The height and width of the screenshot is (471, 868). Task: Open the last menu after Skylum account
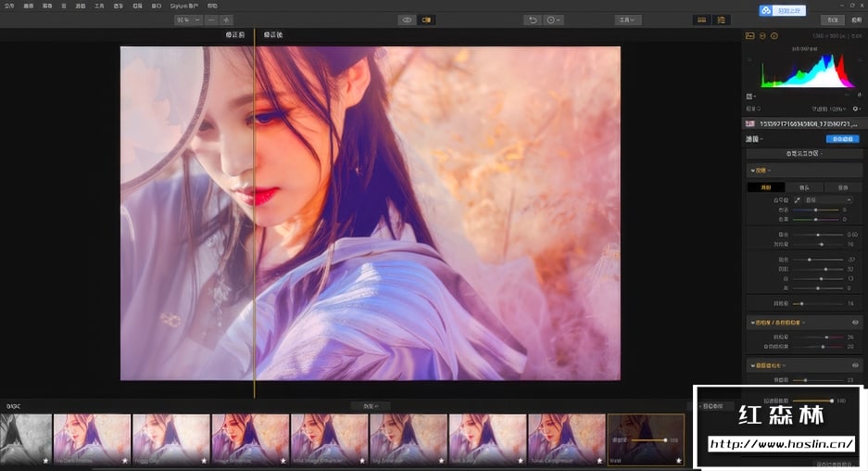click(212, 6)
